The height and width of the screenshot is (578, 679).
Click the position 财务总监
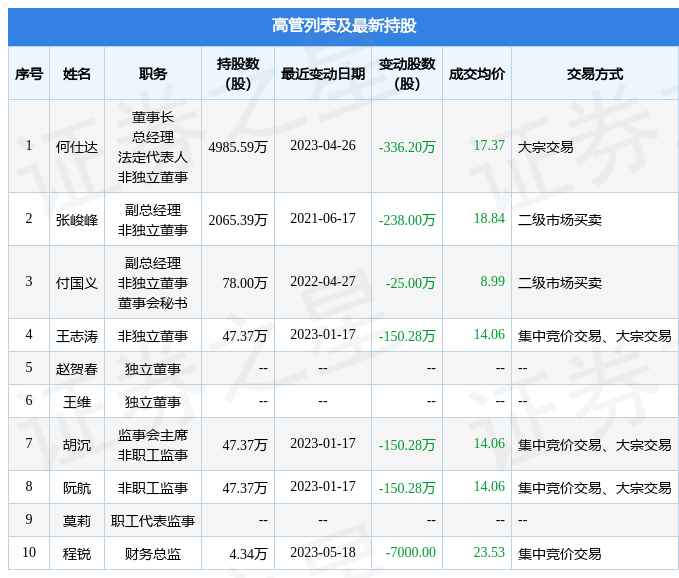pos(153,554)
